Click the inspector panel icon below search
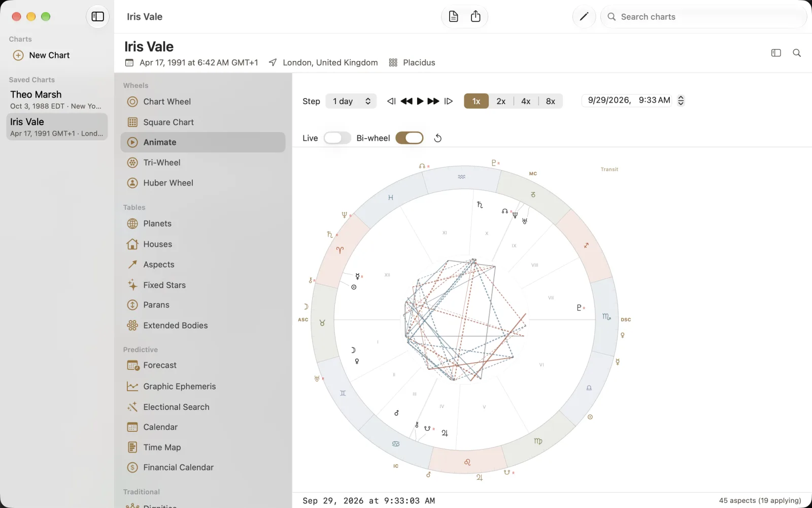 776,53
